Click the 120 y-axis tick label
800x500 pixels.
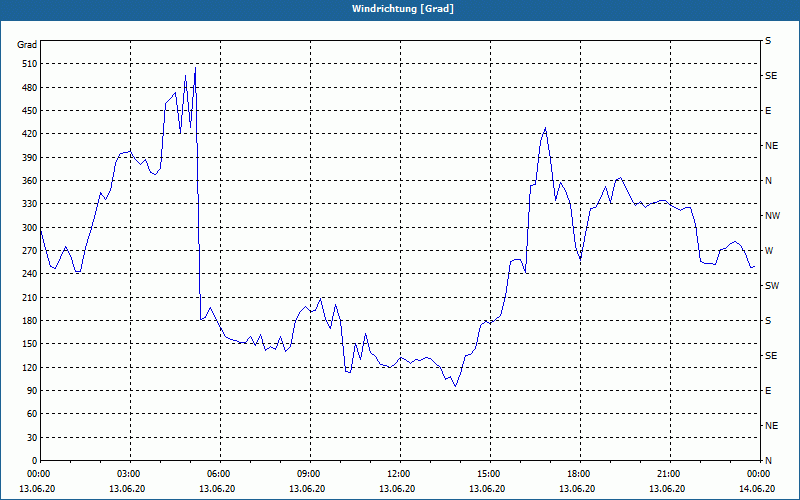pyautogui.click(x=30, y=367)
